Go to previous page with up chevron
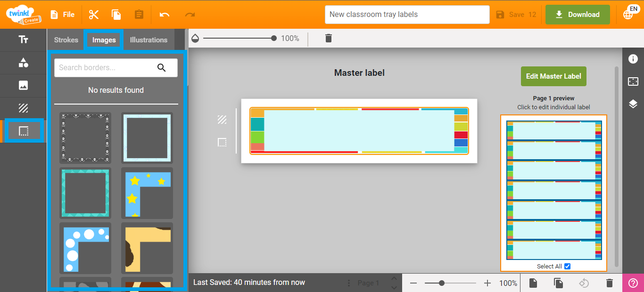Viewport: 644px width, 292px height. click(394, 278)
